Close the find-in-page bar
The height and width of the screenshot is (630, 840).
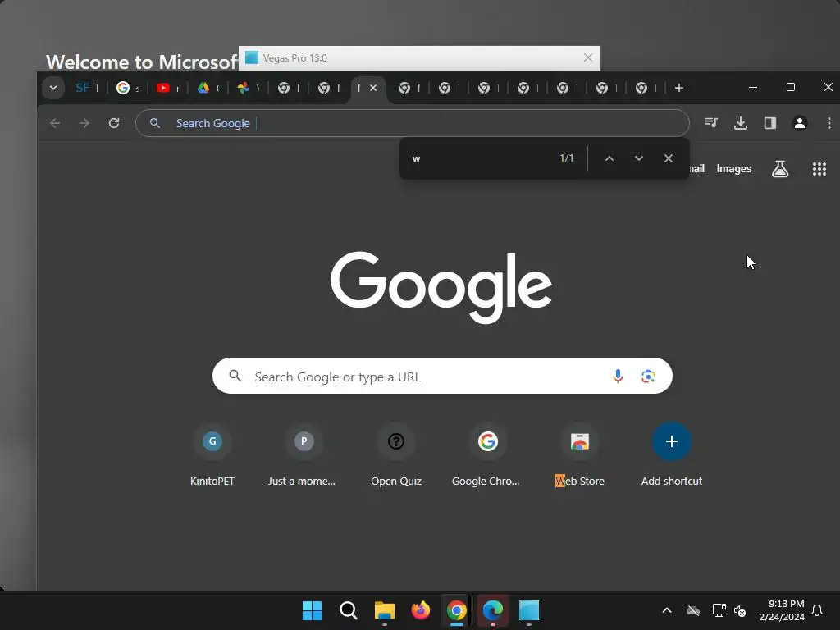coord(669,158)
